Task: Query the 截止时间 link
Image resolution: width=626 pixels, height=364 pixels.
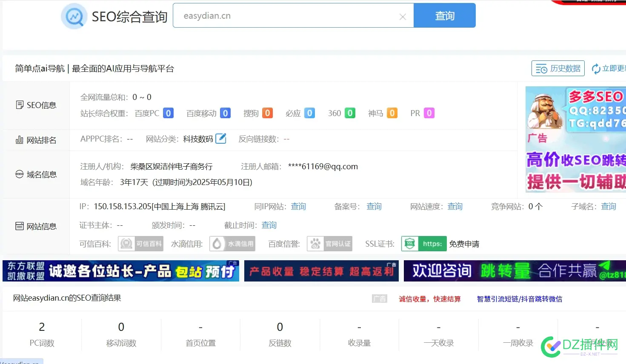Action: pos(269,225)
